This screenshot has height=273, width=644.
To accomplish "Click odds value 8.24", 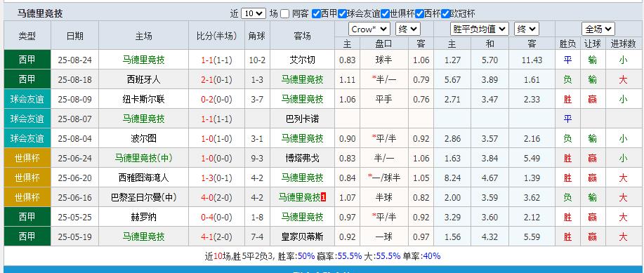I will (452, 178).
